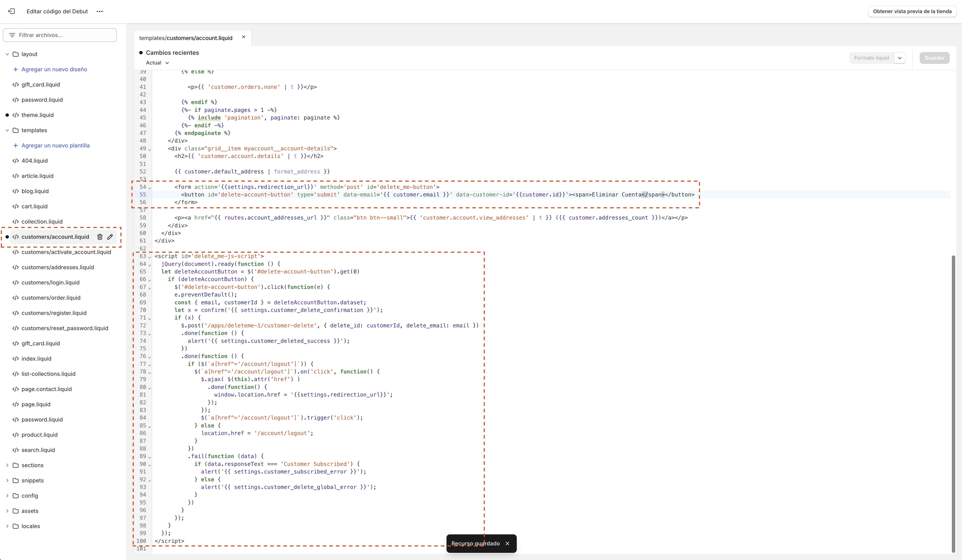
Task: Open templates gift_card.liquid file
Action: click(40, 343)
